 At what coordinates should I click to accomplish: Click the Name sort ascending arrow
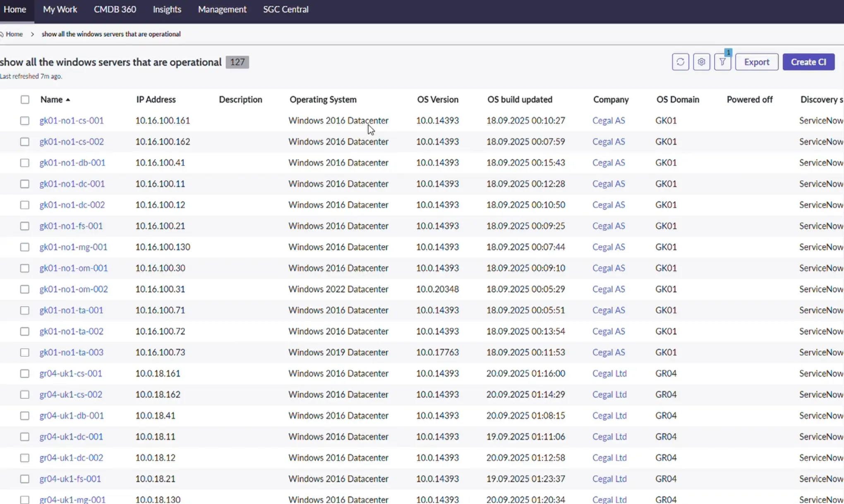coord(68,100)
